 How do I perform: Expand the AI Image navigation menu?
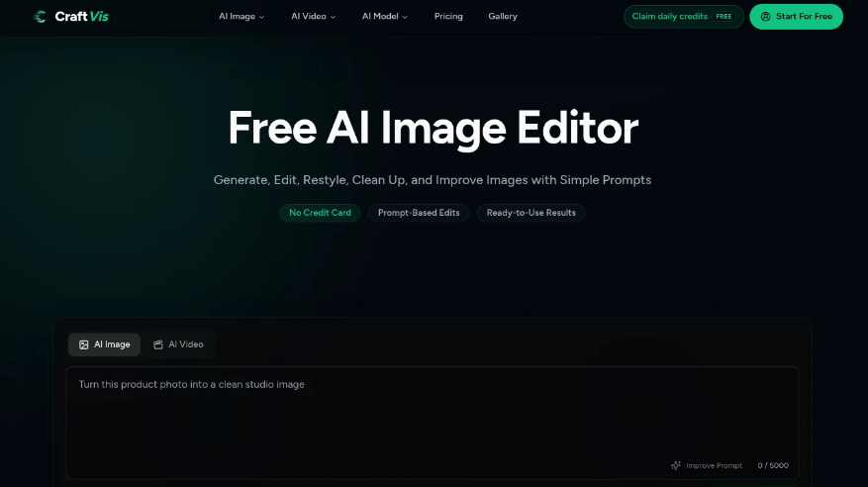point(241,17)
